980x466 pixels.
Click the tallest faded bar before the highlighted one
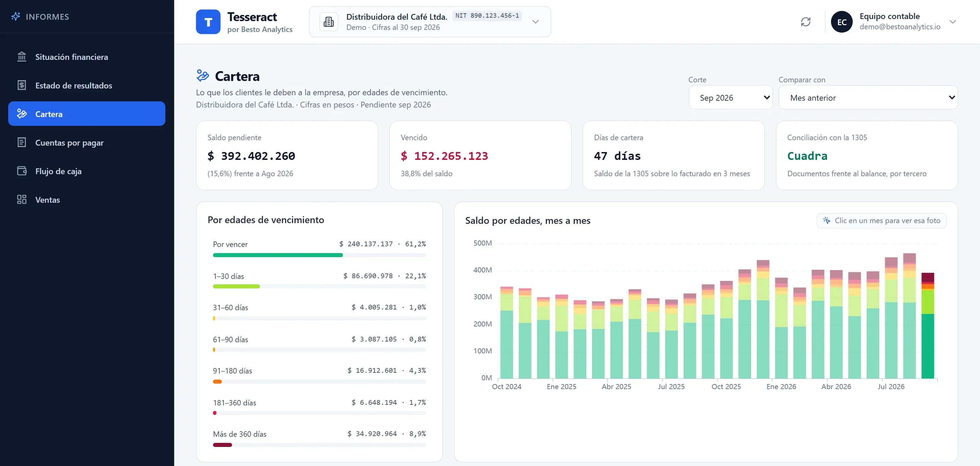pos(909,316)
